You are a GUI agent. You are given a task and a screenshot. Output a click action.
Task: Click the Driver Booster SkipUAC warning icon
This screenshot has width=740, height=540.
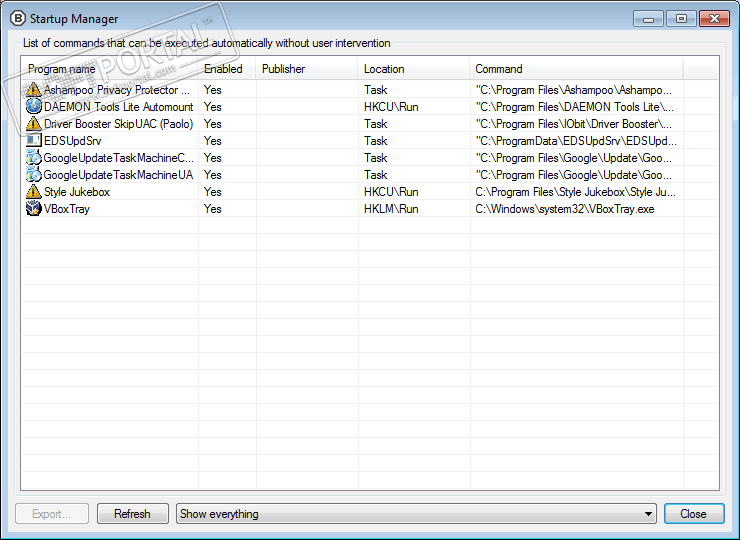[34, 123]
